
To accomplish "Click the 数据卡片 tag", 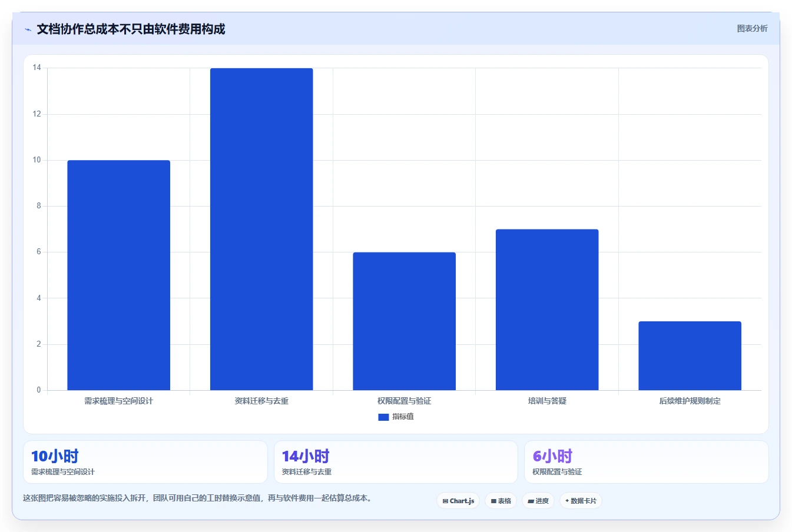I will click(581, 501).
